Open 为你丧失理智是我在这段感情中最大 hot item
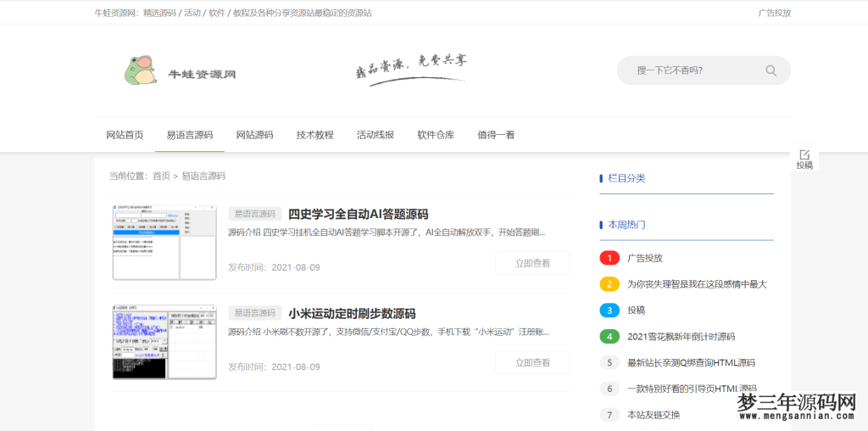868x431 pixels. [x=697, y=284]
